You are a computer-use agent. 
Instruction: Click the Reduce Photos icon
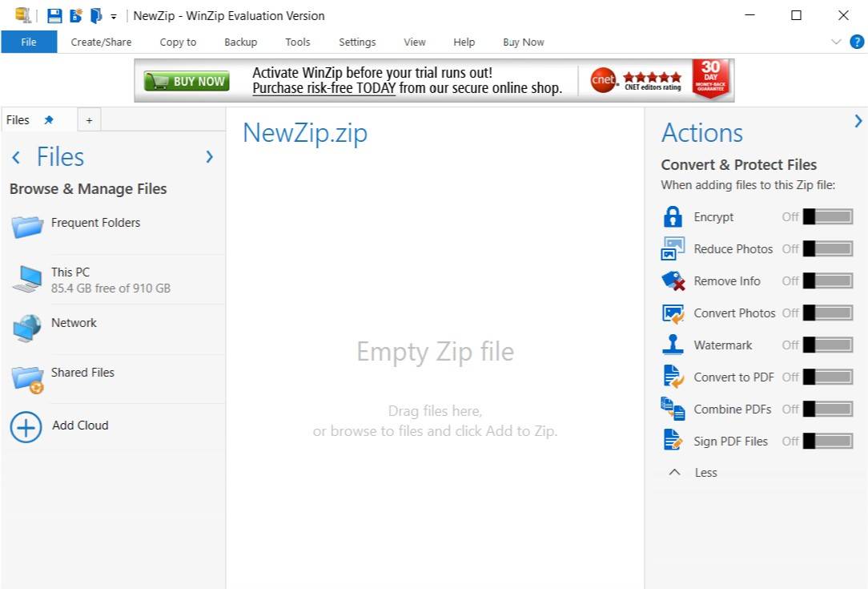[673, 248]
